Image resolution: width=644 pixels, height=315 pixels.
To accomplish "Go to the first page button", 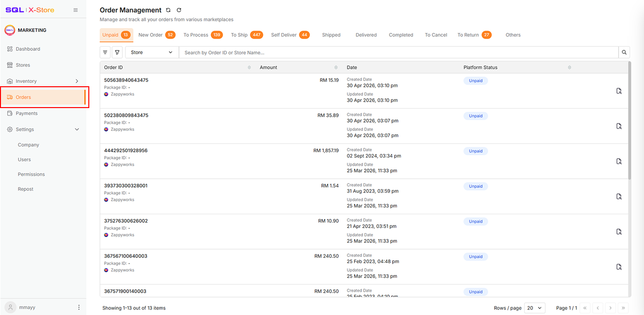I will click(585, 308).
